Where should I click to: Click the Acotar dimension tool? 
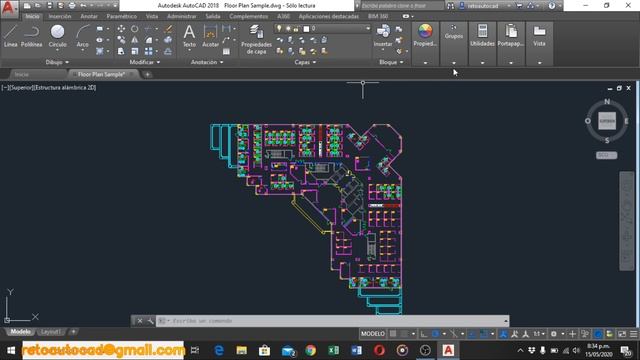pyautogui.click(x=210, y=36)
